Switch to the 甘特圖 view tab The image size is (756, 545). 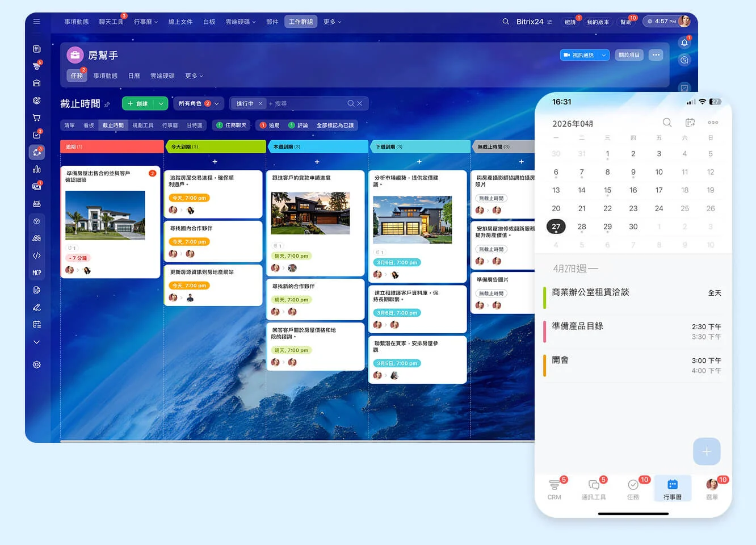click(x=195, y=125)
